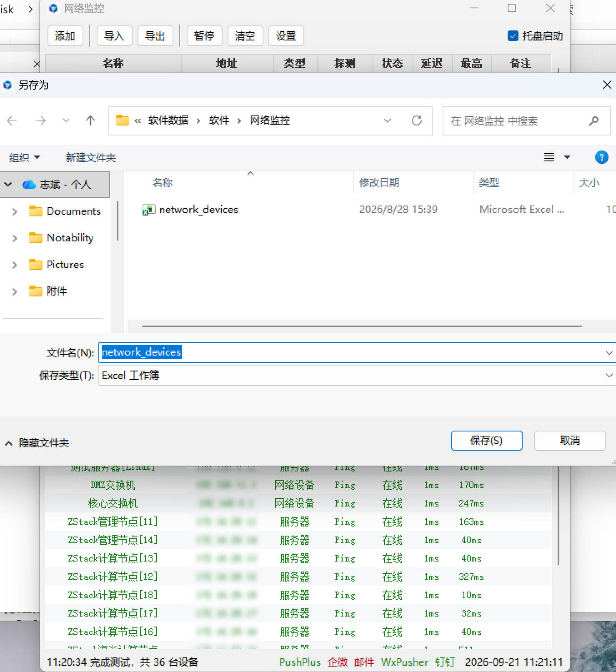The height and width of the screenshot is (672, 616).
Task: Click 隐藏文件夹 to collapse folder pane
Action: coord(37,443)
